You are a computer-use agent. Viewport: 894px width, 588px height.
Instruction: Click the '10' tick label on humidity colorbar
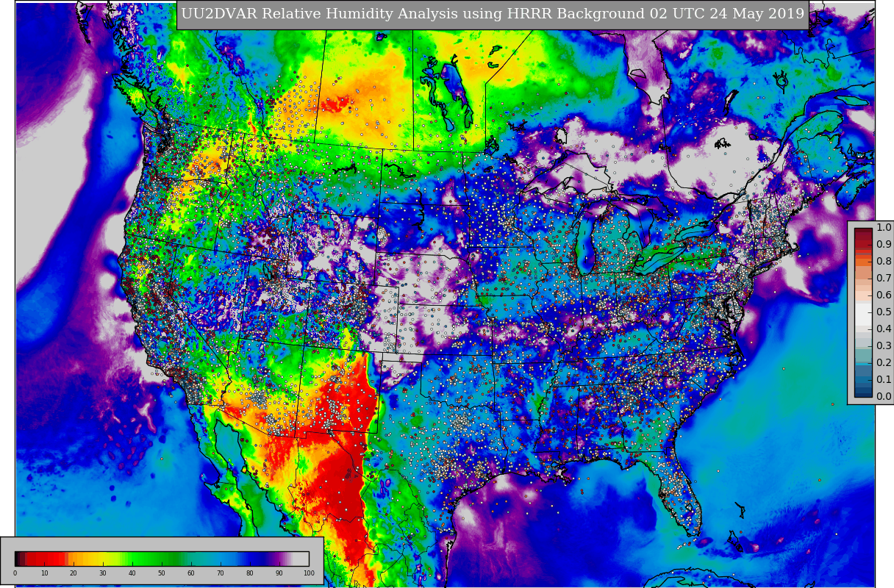click(x=44, y=573)
